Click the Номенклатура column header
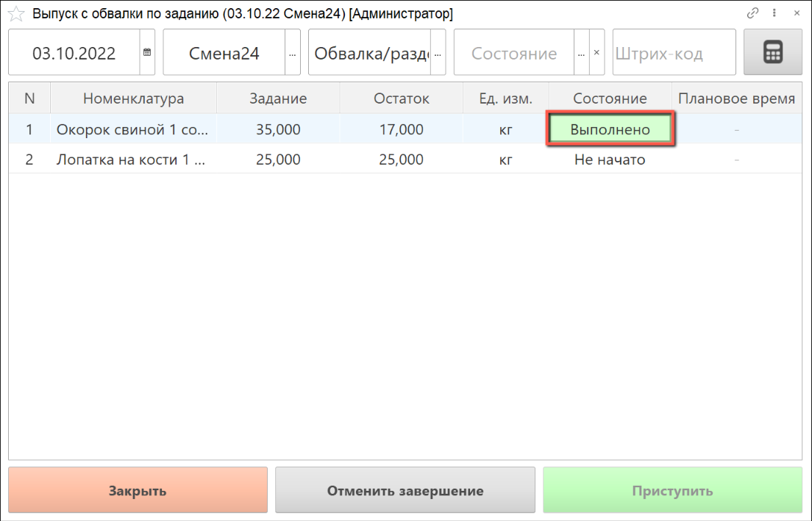The image size is (812, 521). [x=133, y=98]
